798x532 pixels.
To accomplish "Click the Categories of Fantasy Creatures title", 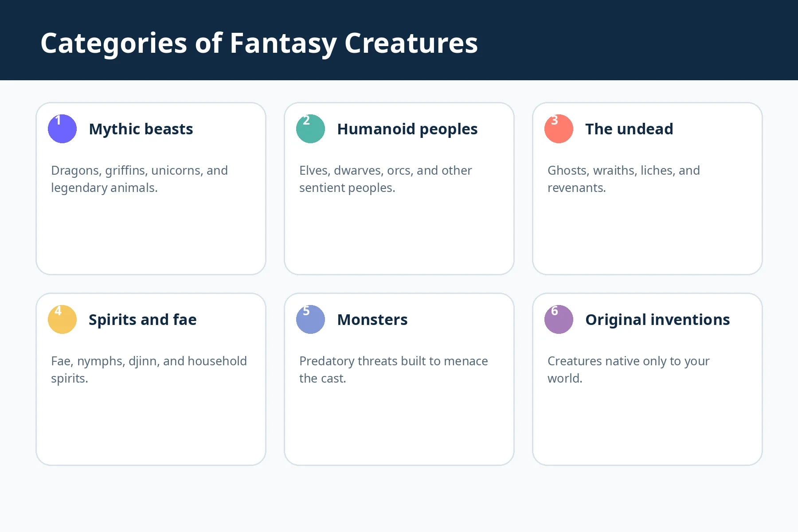I will tap(259, 43).
